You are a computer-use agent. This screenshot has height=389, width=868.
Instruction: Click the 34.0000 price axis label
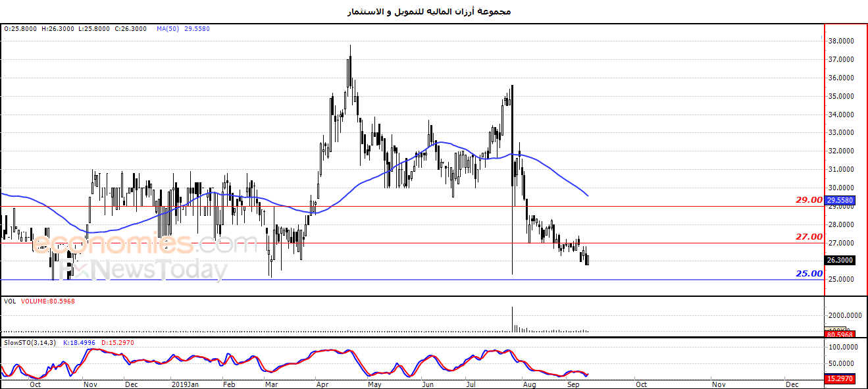tap(842, 115)
